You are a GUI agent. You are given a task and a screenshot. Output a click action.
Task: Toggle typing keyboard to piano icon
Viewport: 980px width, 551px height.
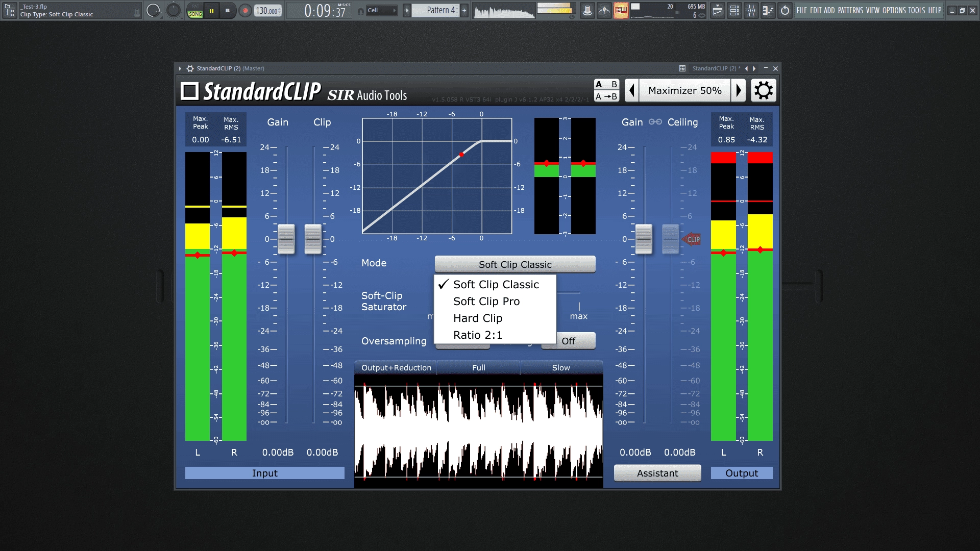pos(621,10)
